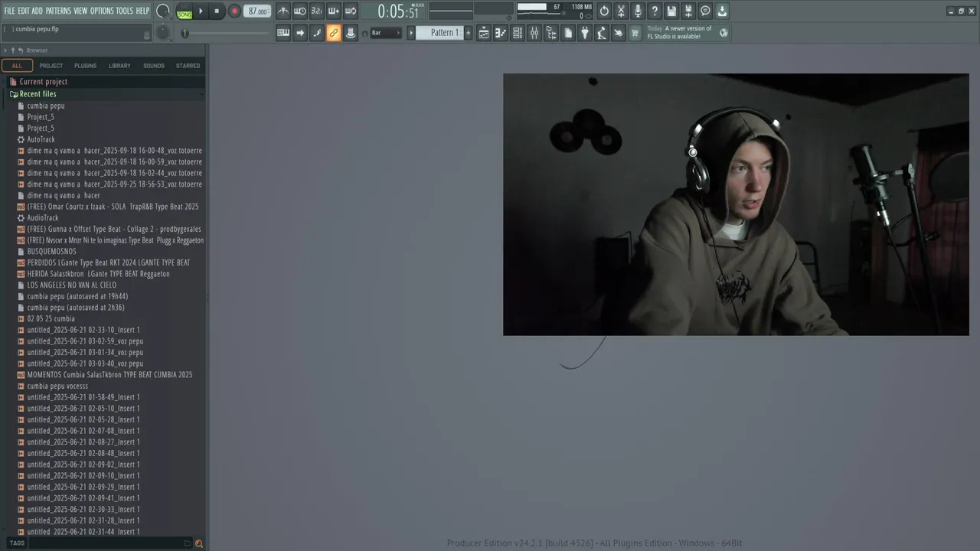The width and height of the screenshot is (980, 551).
Task: Open the ADD menu
Action: [37, 11]
